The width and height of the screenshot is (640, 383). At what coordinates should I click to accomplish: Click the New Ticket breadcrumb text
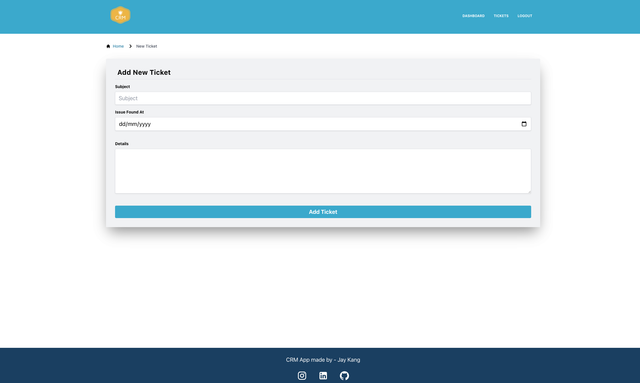click(147, 46)
